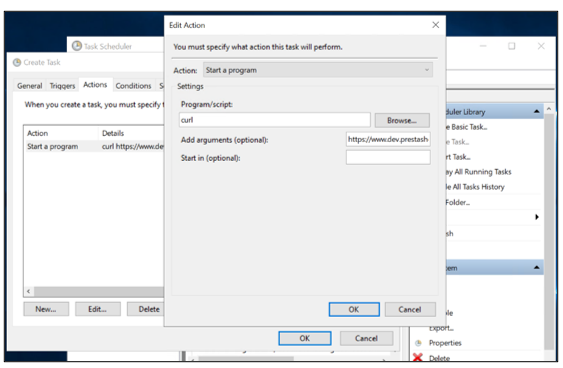The height and width of the screenshot is (368, 563).
Task: Close the Edit Action dialog
Action: [x=436, y=25]
